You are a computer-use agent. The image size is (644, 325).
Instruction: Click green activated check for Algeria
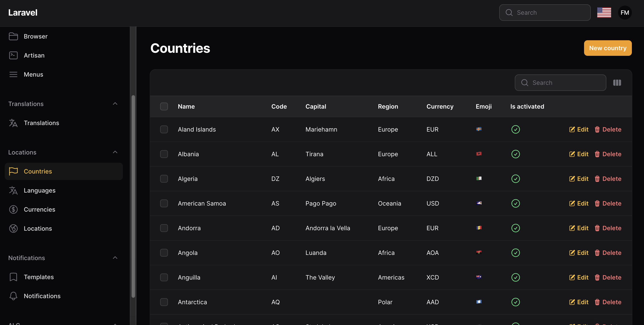coord(515,179)
